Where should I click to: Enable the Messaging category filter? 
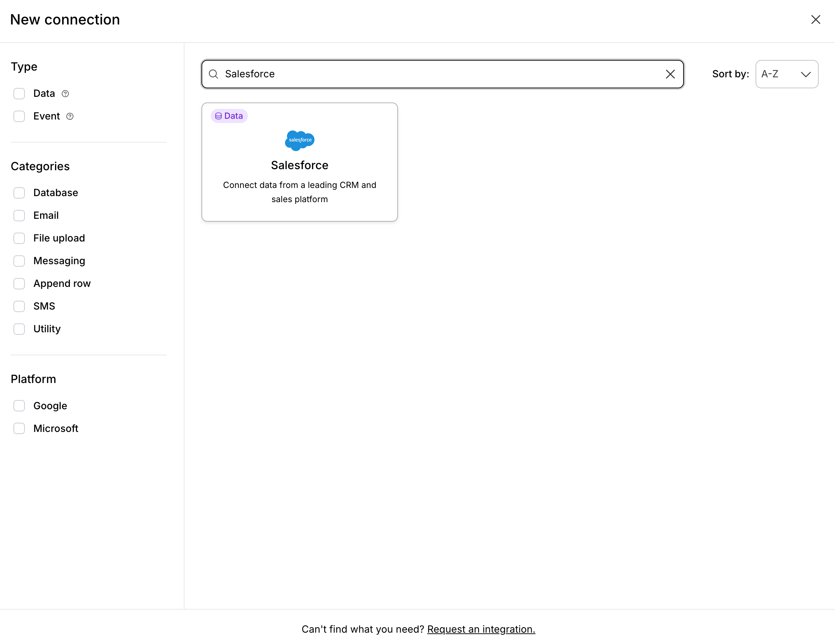pyautogui.click(x=19, y=261)
